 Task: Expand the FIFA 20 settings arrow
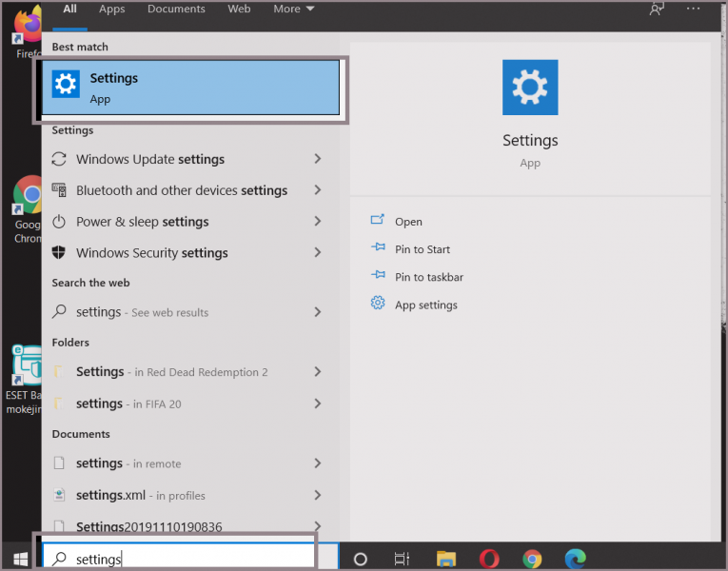pyautogui.click(x=318, y=404)
